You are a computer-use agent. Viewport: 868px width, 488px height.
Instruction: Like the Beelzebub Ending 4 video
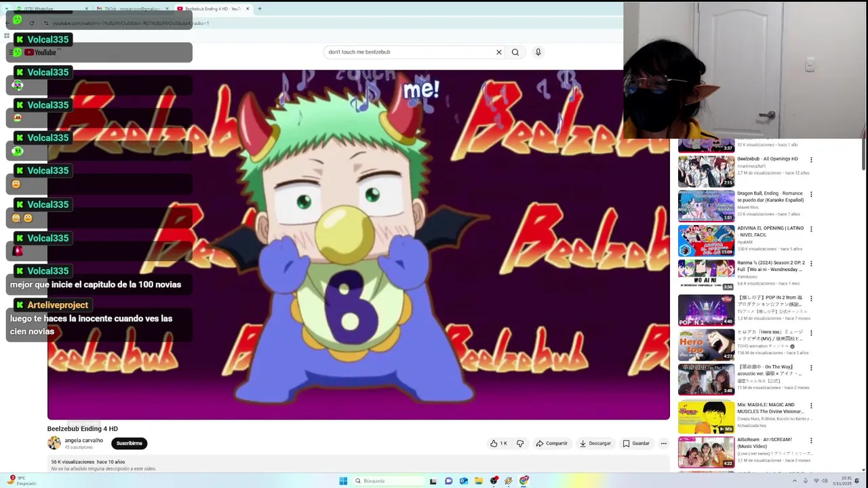tap(498, 443)
